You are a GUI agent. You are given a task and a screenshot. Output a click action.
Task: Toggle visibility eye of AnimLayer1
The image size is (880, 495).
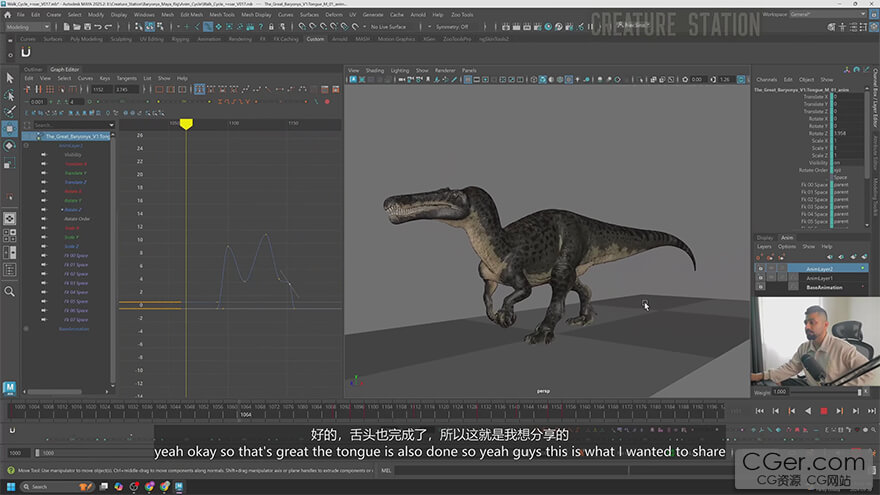click(x=760, y=278)
